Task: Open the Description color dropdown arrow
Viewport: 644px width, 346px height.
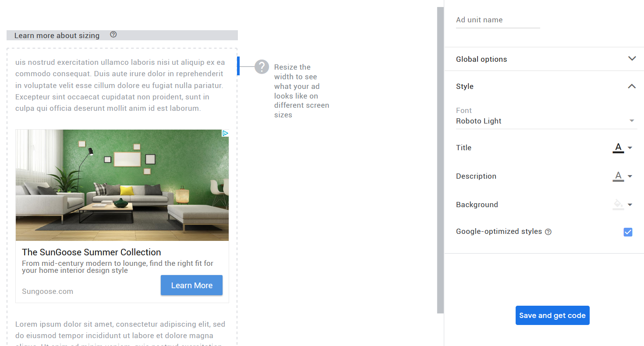Action: point(630,176)
